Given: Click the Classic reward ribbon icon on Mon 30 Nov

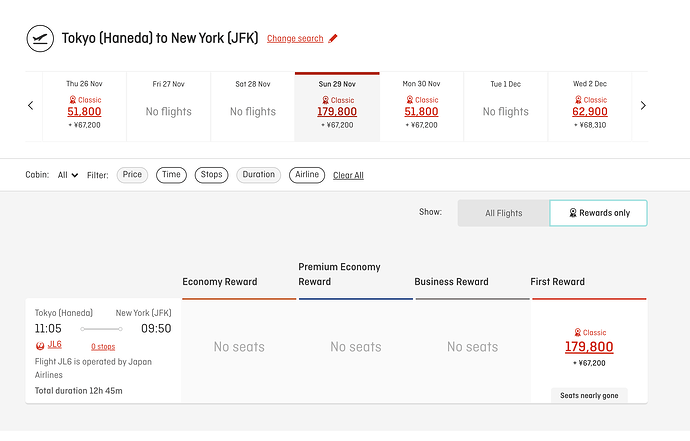Looking at the screenshot, I should (x=410, y=100).
